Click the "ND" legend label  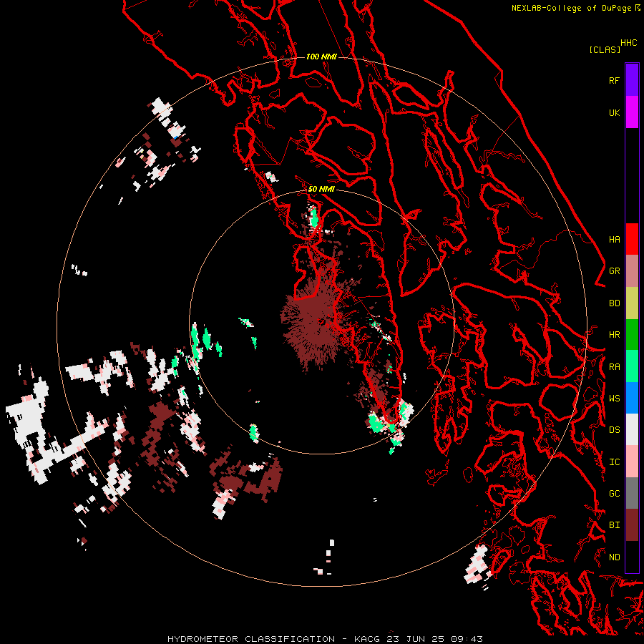[x=614, y=557]
